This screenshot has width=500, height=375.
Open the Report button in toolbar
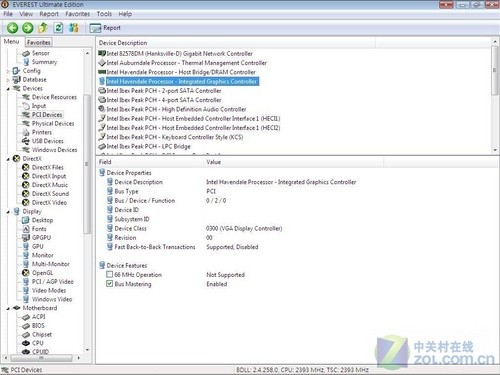tap(105, 28)
